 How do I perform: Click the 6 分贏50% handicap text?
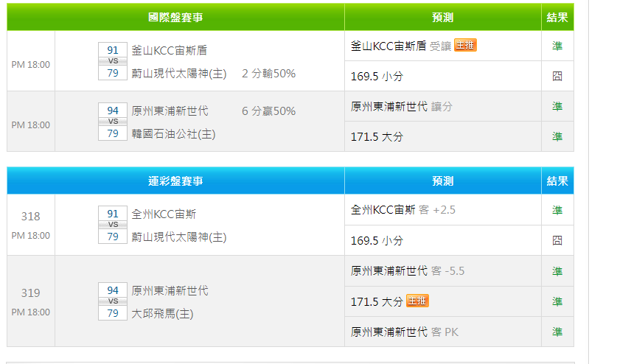(x=268, y=111)
